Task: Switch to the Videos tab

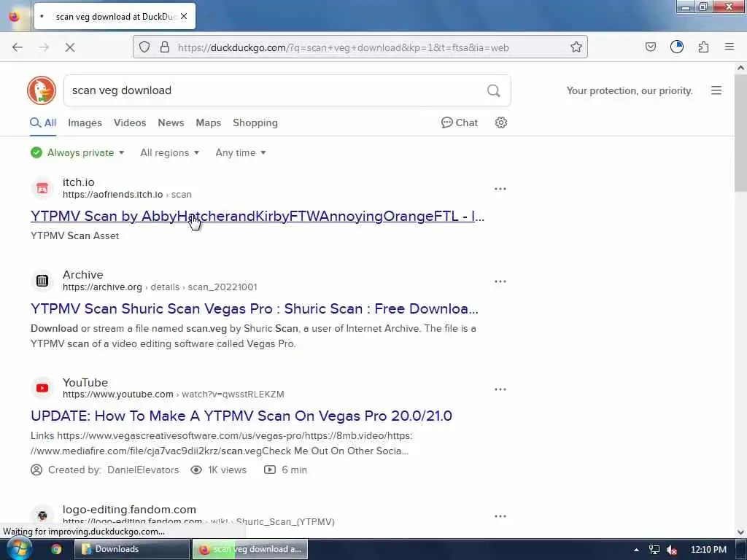Action: (x=130, y=122)
